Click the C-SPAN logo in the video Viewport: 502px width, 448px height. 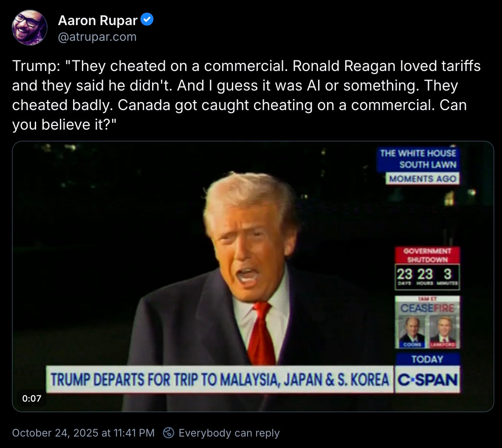[427, 380]
